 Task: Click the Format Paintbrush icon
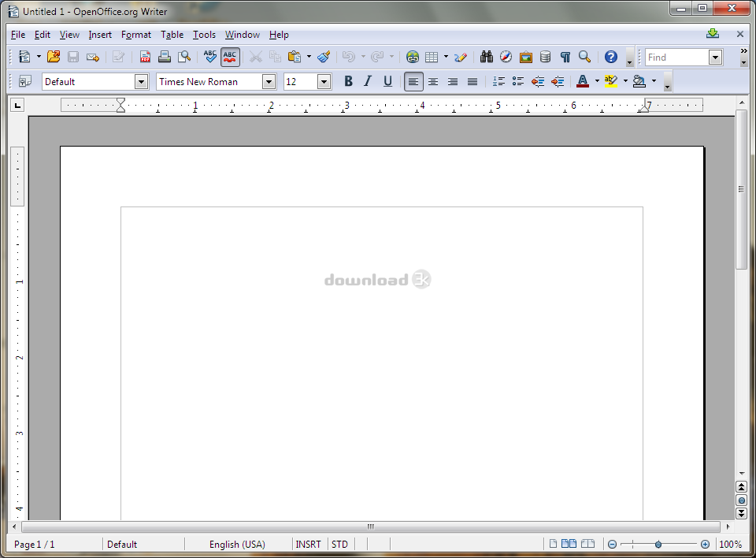(324, 57)
